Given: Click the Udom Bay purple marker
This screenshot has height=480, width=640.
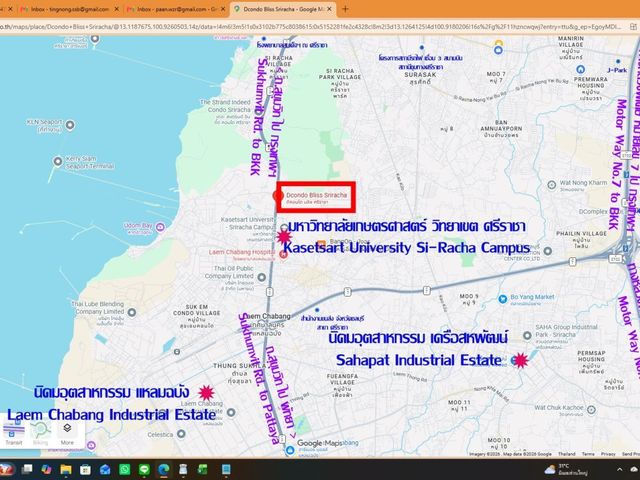Looking at the screenshot, I should click(x=160, y=227).
